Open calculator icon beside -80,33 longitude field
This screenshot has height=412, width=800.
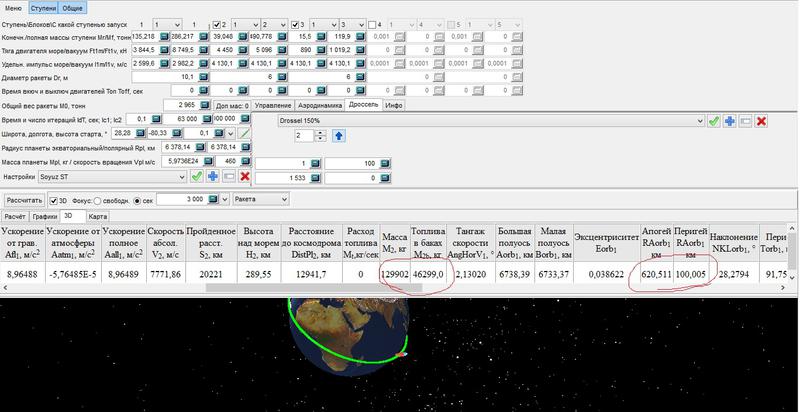point(176,133)
